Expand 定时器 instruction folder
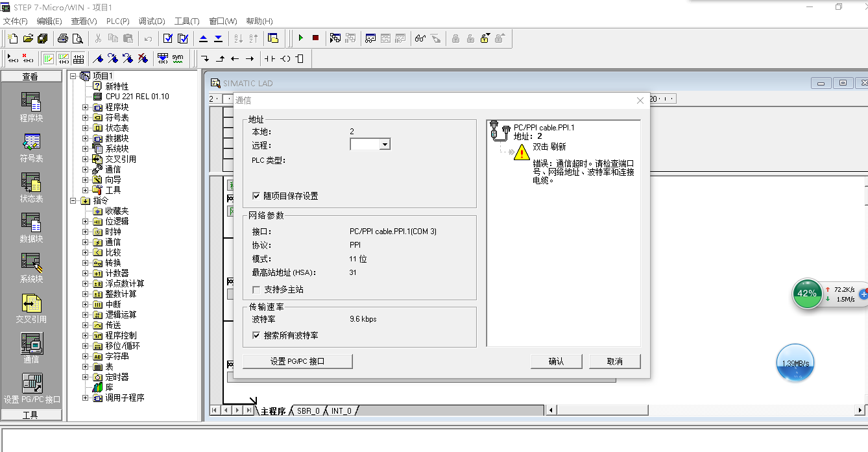 point(85,377)
